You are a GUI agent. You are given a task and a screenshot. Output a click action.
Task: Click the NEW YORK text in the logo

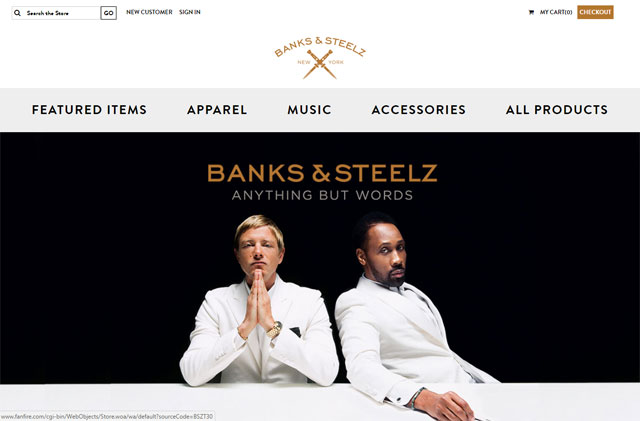(x=320, y=62)
